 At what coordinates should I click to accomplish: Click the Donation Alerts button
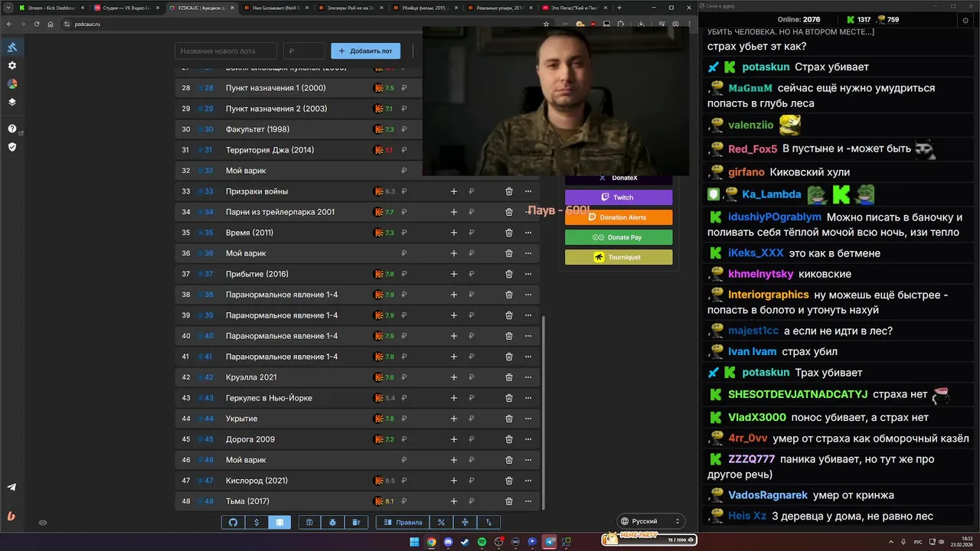tap(619, 217)
